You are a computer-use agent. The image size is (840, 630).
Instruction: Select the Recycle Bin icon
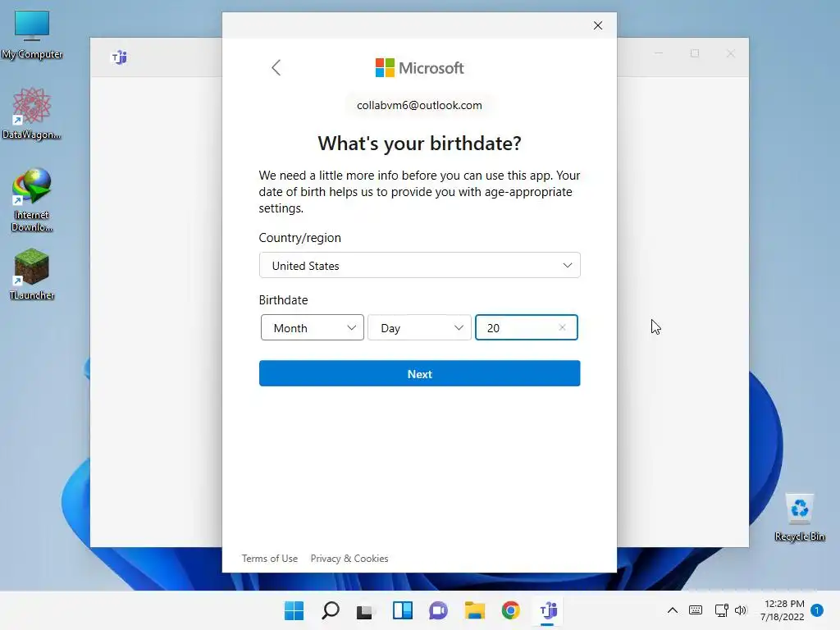pyautogui.click(x=799, y=518)
